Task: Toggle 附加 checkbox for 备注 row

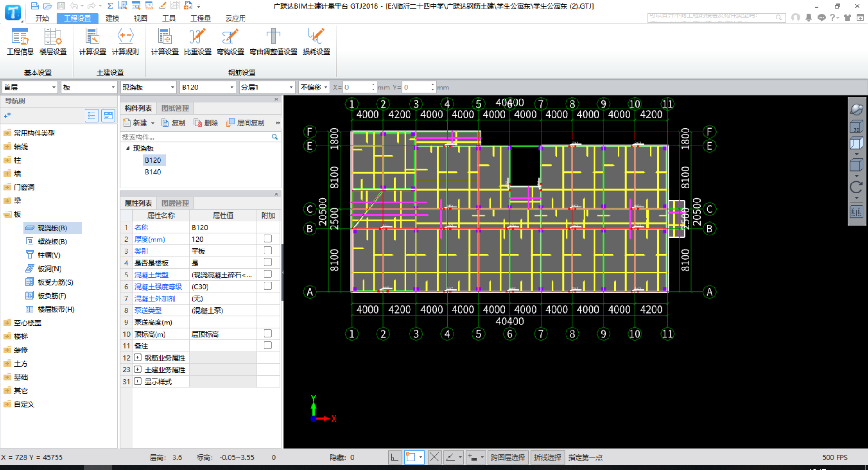Action: coord(268,345)
